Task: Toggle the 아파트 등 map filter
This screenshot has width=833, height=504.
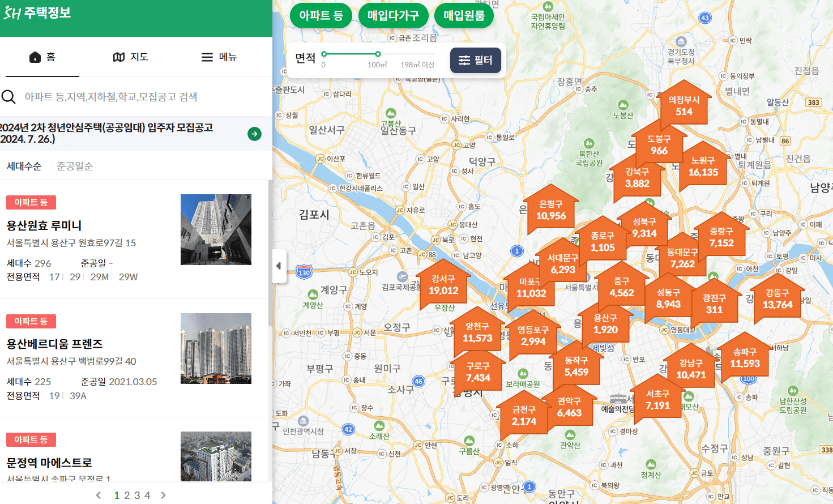Action: 321,15
